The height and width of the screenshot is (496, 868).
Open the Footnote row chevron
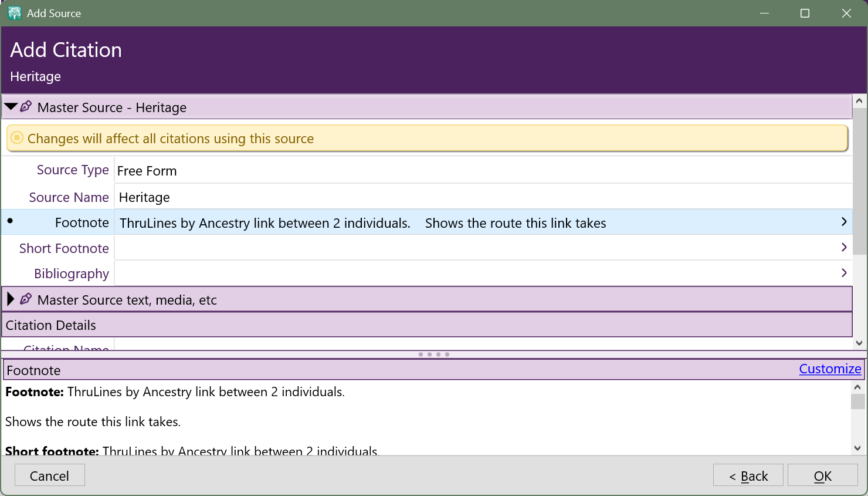(844, 222)
